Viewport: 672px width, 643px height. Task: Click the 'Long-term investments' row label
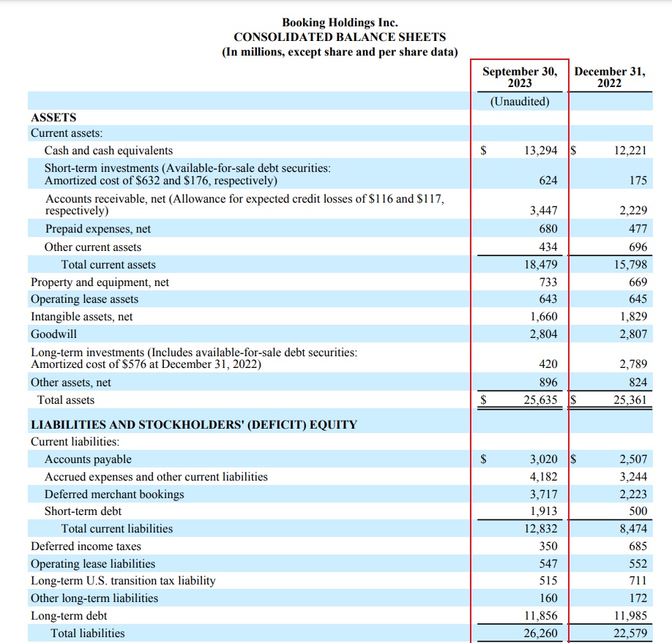coord(194,358)
